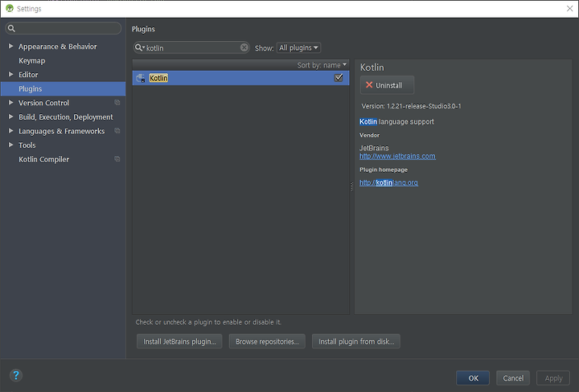
Task: Click the Cancel button
Action: tap(513, 378)
